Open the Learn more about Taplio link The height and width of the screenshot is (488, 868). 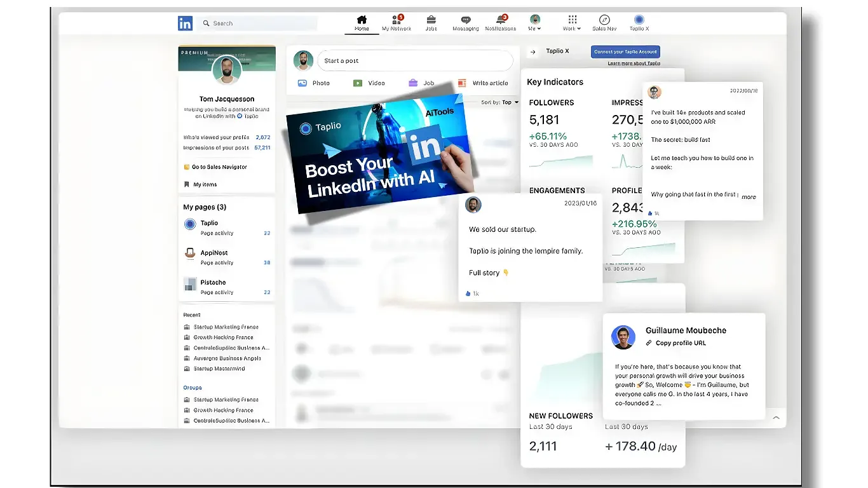coord(634,64)
